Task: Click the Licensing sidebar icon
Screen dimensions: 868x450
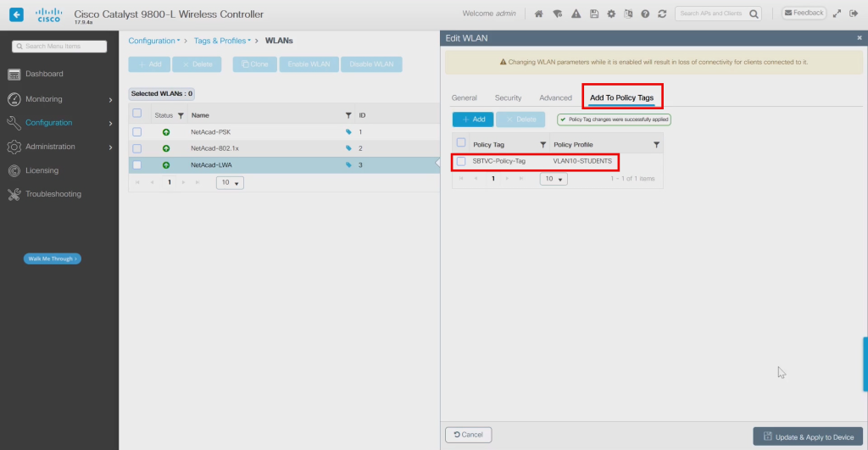Action: pyautogui.click(x=14, y=170)
